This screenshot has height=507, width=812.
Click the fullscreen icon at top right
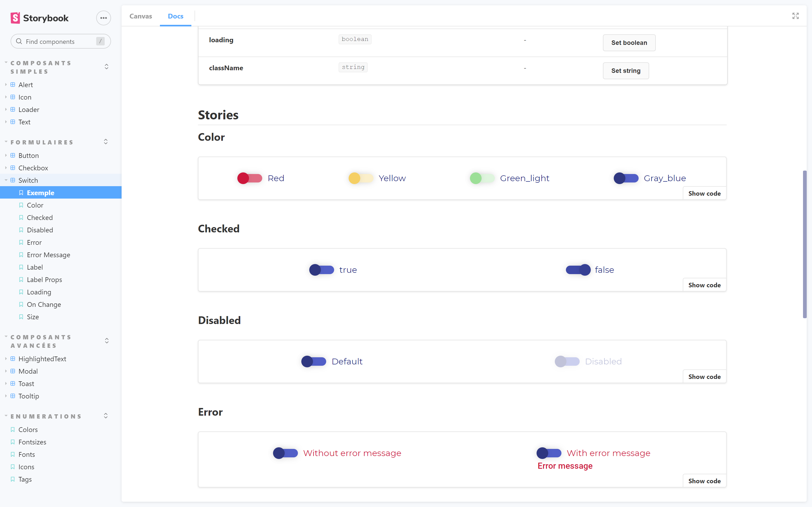point(795,16)
